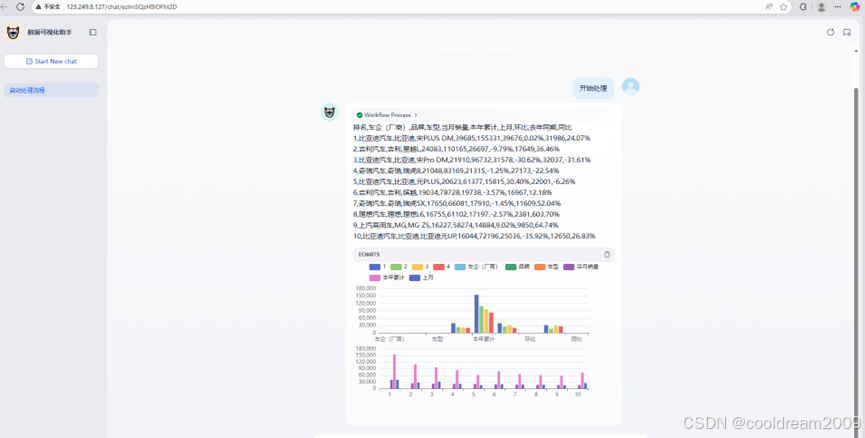The height and width of the screenshot is (438, 865).
Task: Open the chat message icon at top right
Action: coord(847,32)
